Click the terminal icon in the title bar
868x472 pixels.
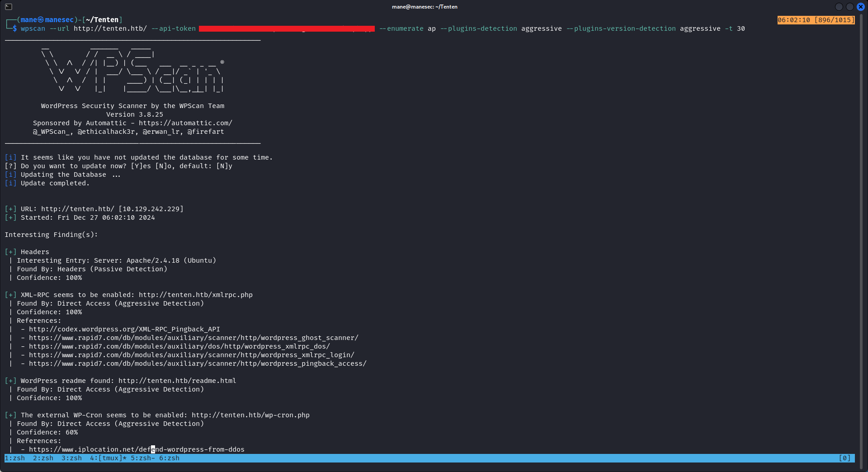[x=9, y=7]
